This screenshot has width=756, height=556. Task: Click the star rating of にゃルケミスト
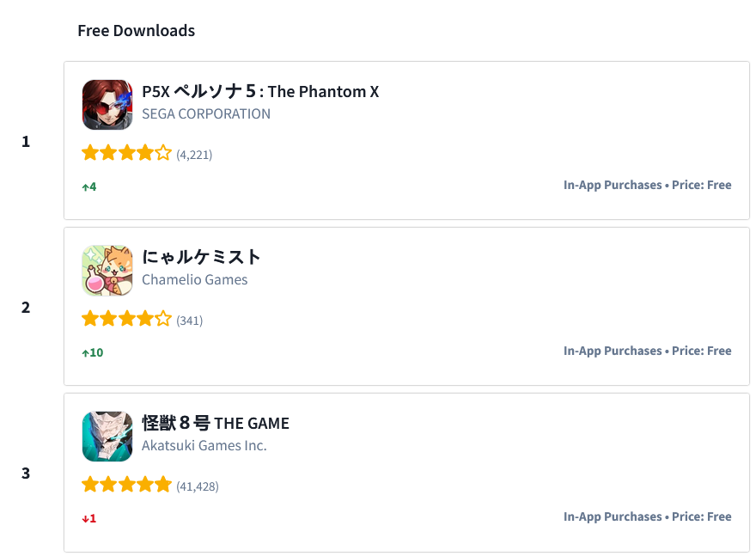coord(126,320)
